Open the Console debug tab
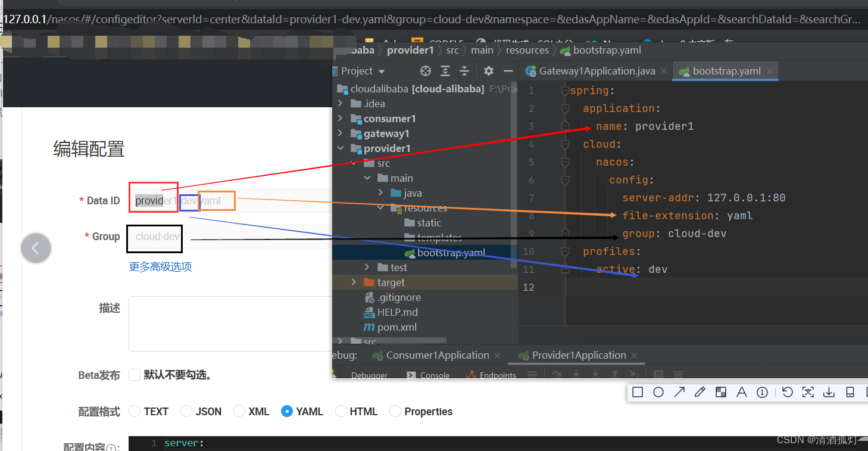The image size is (868, 451). click(x=428, y=375)
